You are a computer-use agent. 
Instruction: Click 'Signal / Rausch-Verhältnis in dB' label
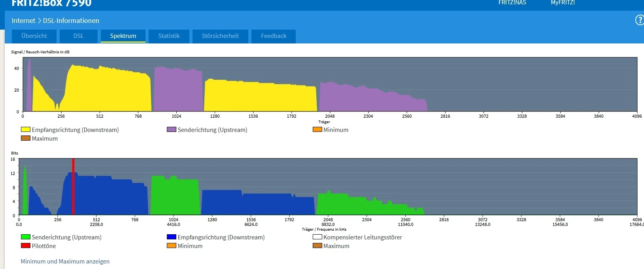tap(40, 52)
